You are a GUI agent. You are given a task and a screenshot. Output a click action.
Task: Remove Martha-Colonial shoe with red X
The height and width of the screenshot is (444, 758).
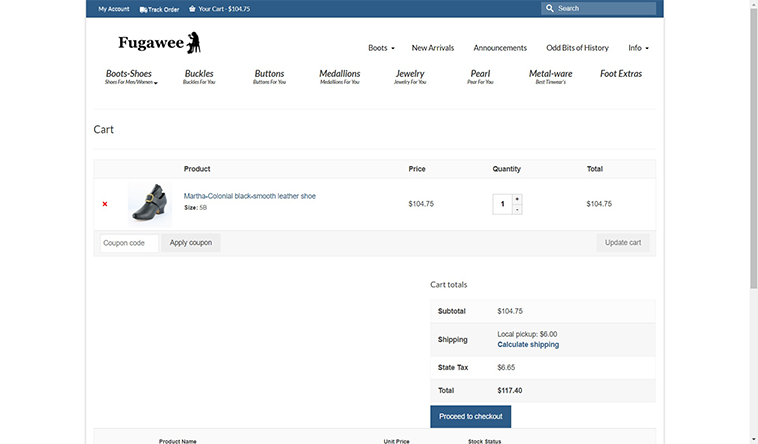point(105,204)
